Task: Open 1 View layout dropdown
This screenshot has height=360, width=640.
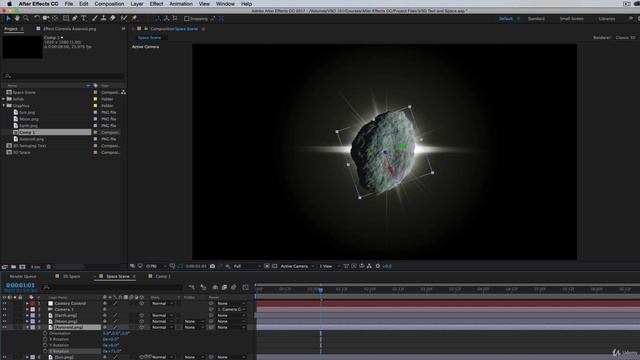Action: [x=329, y=266]
